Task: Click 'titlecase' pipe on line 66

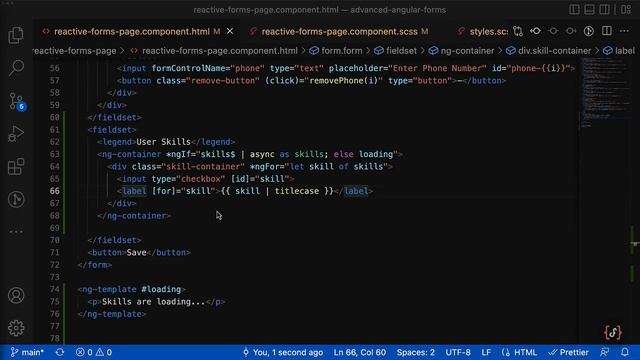Action: point(297,191)
